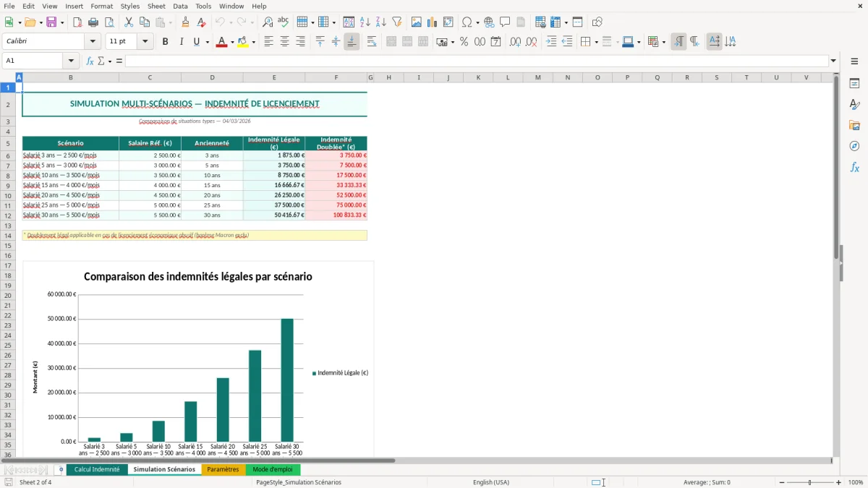Toggle Center Horizontally alignment
Image resolution: width=868 pixels, height=488 pixels.
coord(284,42)
